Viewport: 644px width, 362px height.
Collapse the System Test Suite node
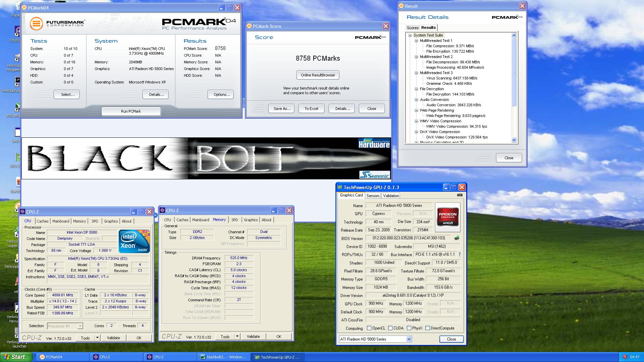click(x=410, y=35)
